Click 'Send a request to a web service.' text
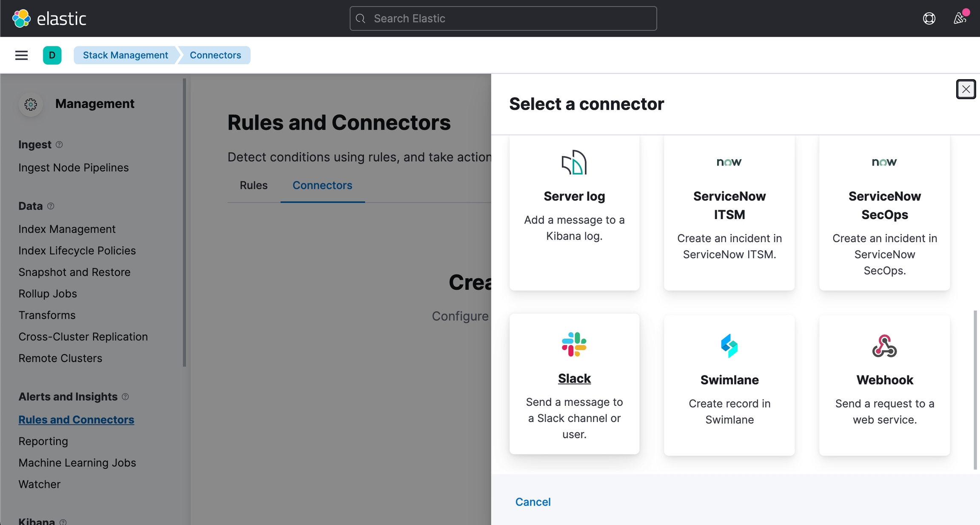Image resolution: width=980 pixels, height=525 pixels. (x=884, y=412)
